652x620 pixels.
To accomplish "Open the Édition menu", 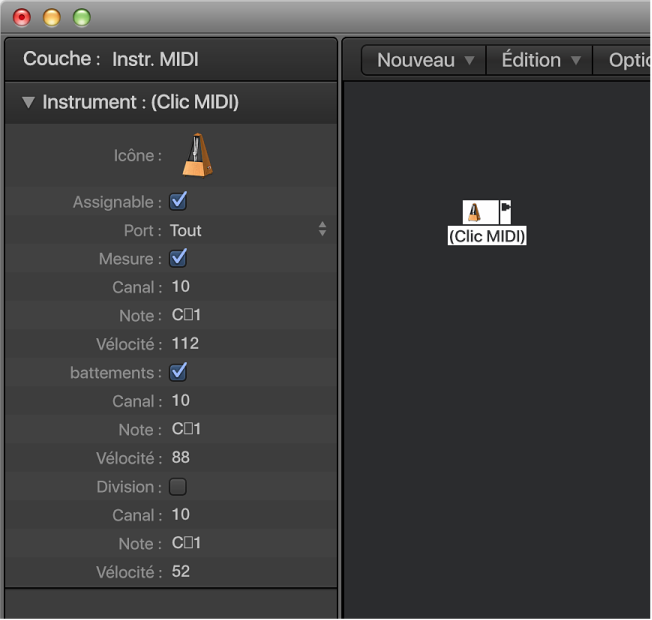I will (x=540, y=60).
